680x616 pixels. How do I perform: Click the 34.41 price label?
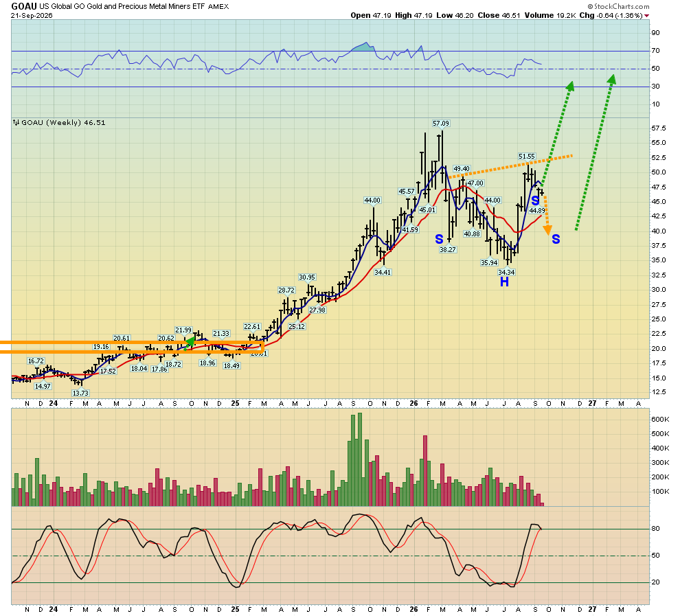point(383,272)
